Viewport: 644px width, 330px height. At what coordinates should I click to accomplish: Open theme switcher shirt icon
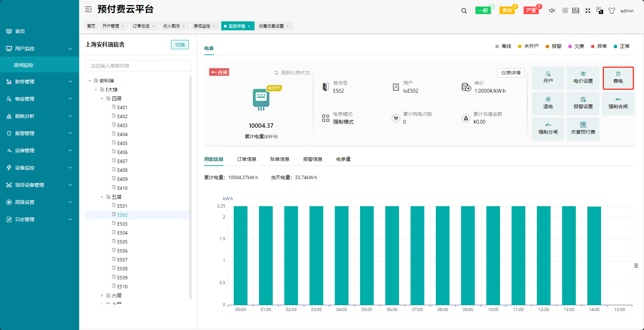tap(612, 11)
